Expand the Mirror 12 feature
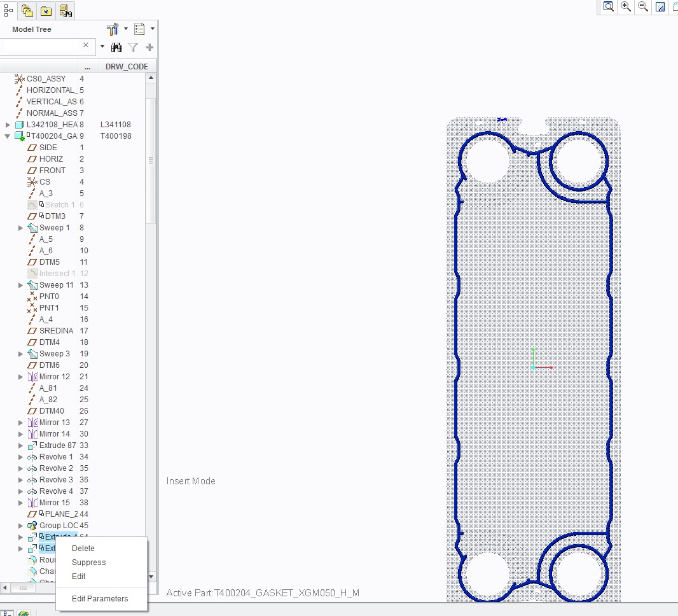678x616 pixels. [20, 377]
